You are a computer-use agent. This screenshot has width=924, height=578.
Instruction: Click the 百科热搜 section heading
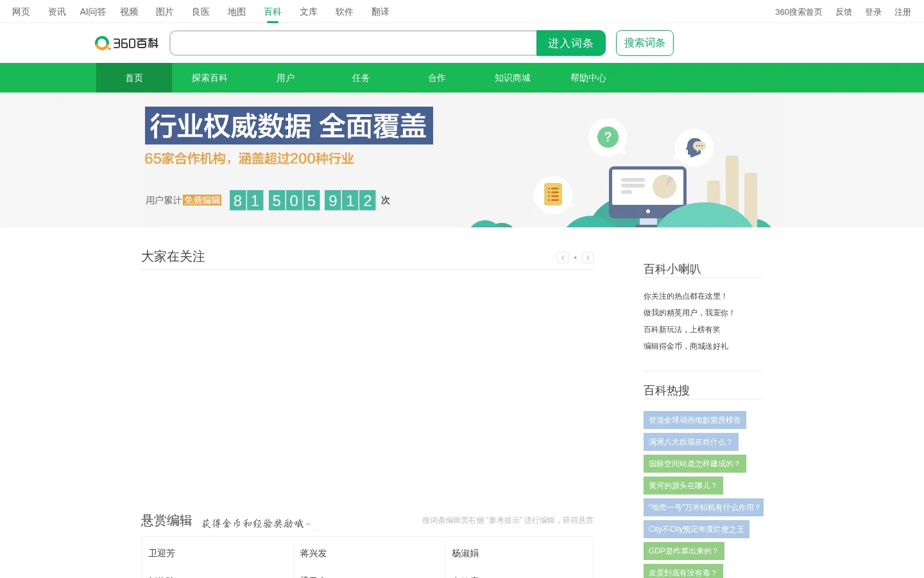667,390
